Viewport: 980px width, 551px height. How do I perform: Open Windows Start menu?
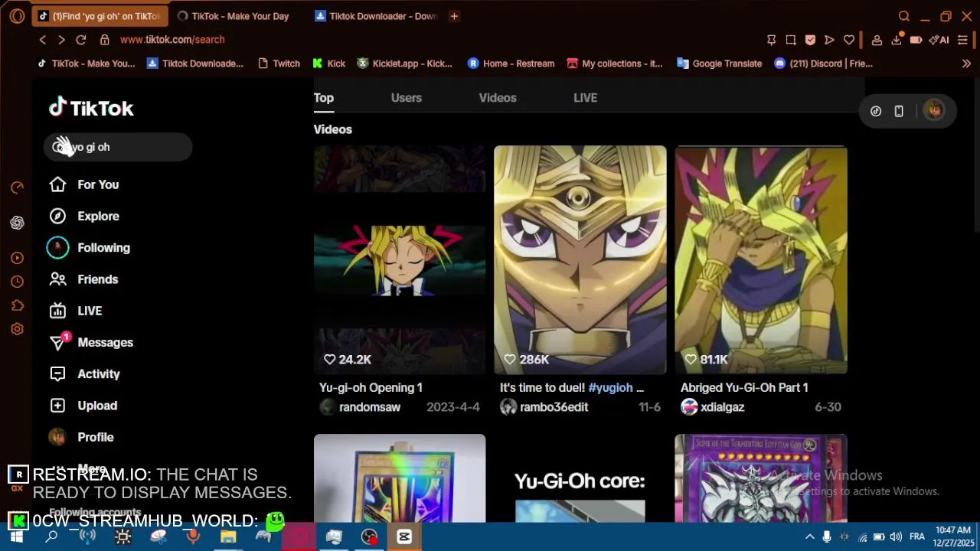pos(16,537)
